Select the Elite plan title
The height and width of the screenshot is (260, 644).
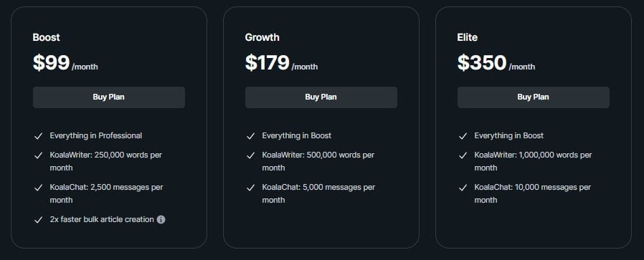(468, 37)
